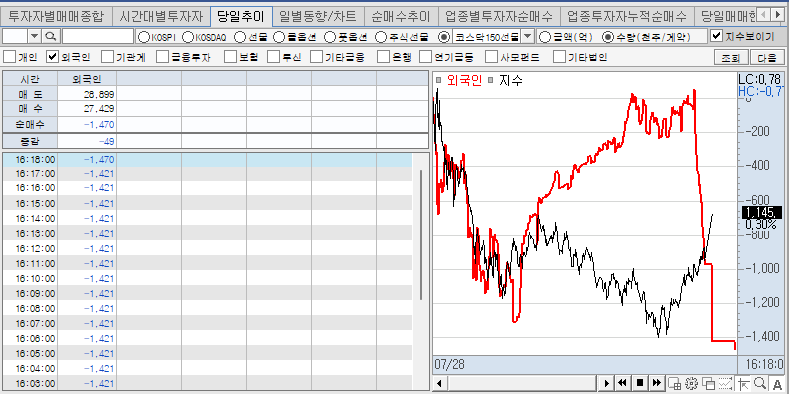Open the 업종별투자자순매수 tab
This screenshot has width=789, height=394.
click(x=499, y=17)
